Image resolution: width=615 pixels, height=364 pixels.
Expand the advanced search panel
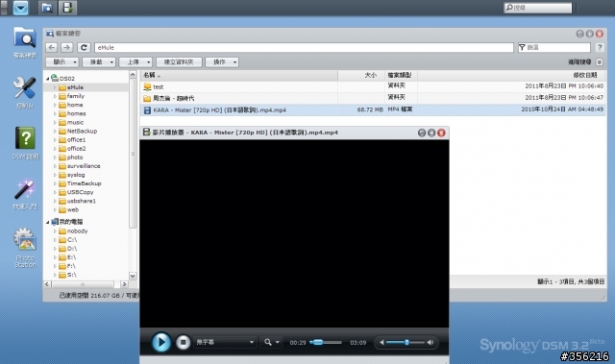[x=600, y=61]
